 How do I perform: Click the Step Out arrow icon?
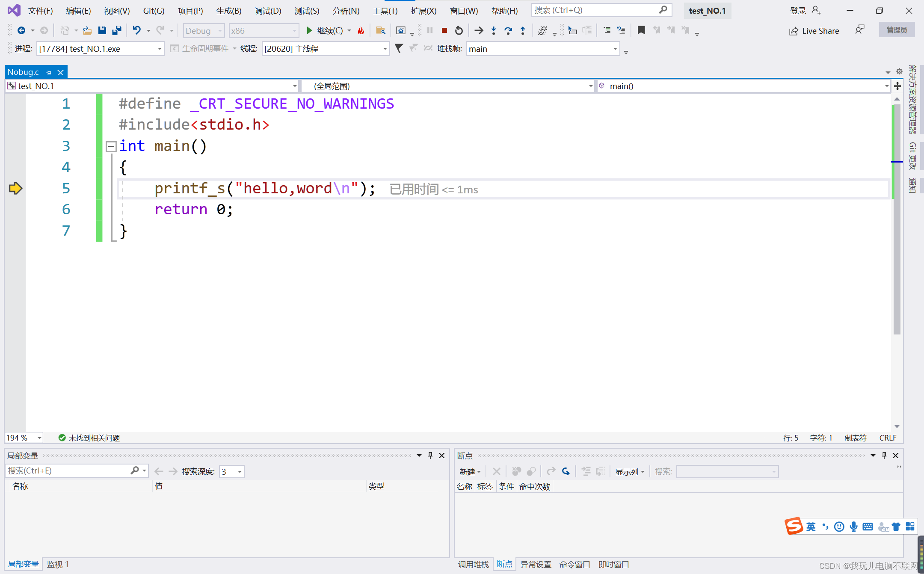pyautogui.click(x=523, y=30)
